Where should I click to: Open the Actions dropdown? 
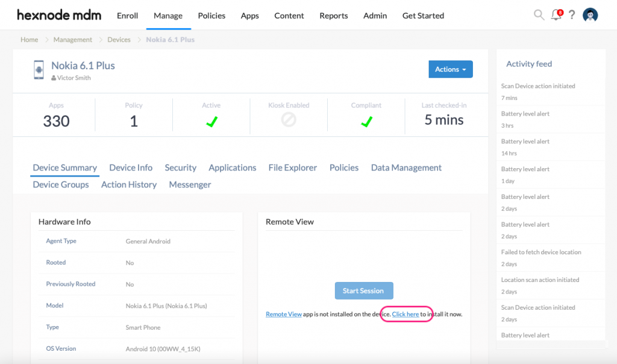(x=450, y=69)
